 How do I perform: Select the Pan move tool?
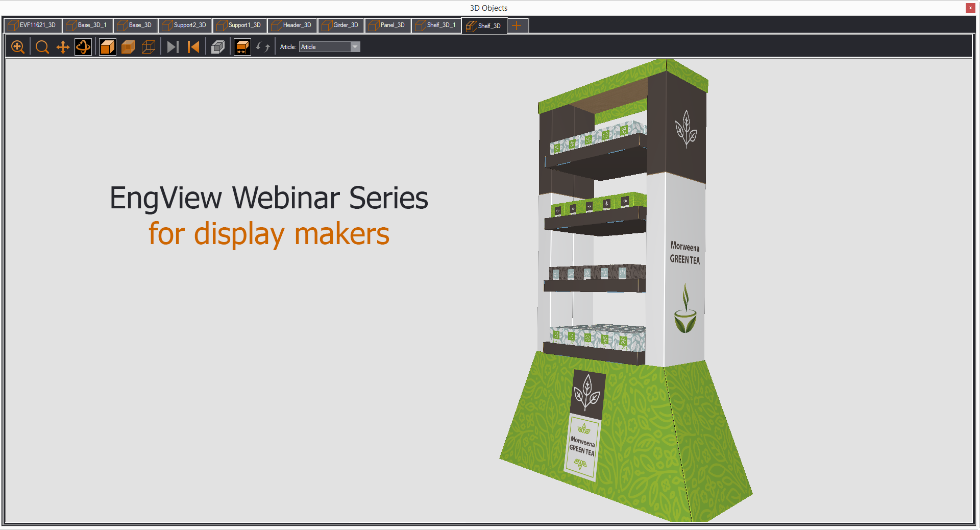click(x=63, y=47)
